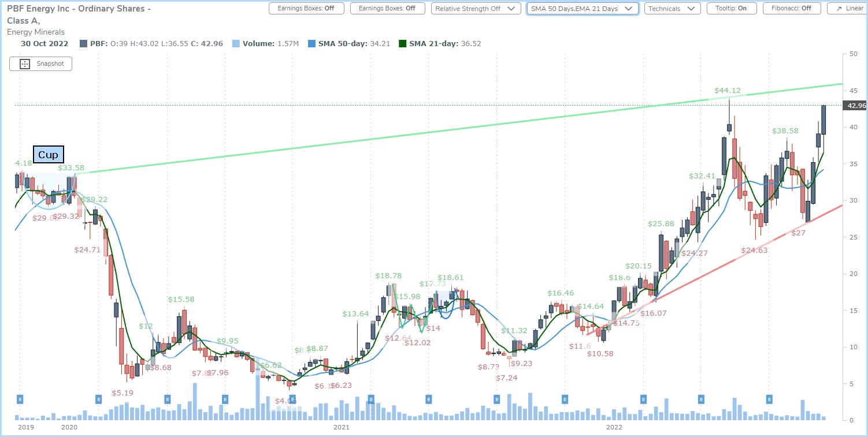
Task: Click the earnings E marker below the $5.19 low
Action: tap(98, 398)
